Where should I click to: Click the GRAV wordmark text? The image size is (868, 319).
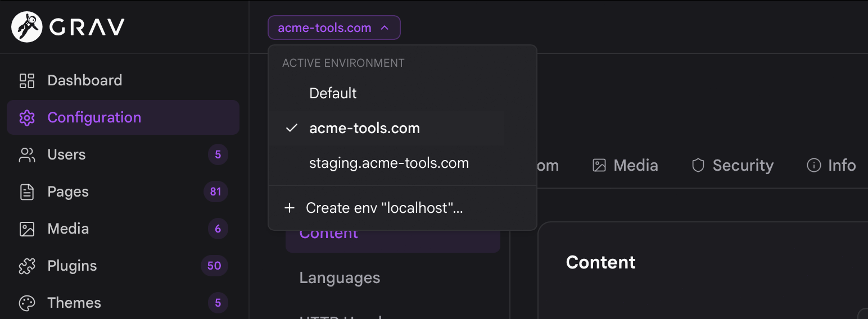(x=87, y=27)
